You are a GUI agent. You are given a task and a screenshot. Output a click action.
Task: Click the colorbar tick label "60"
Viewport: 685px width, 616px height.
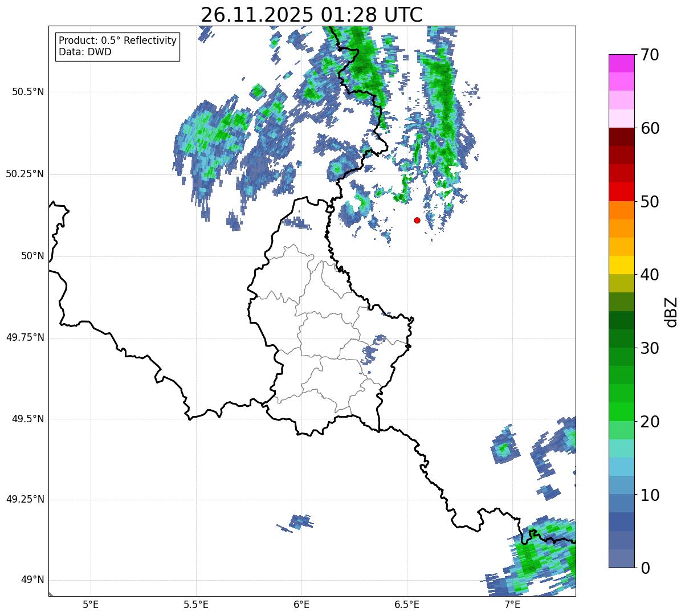pyautogui.click(x=650, y=128)
